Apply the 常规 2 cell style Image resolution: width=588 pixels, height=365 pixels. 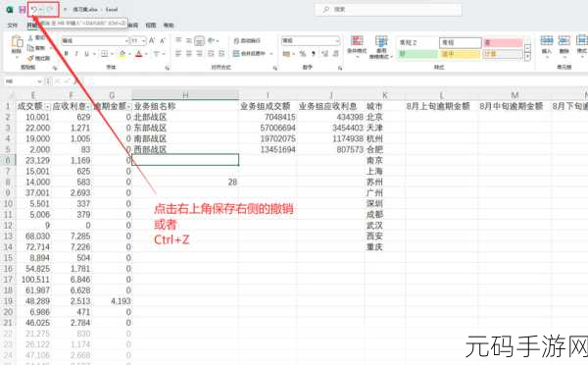(417, 43)
